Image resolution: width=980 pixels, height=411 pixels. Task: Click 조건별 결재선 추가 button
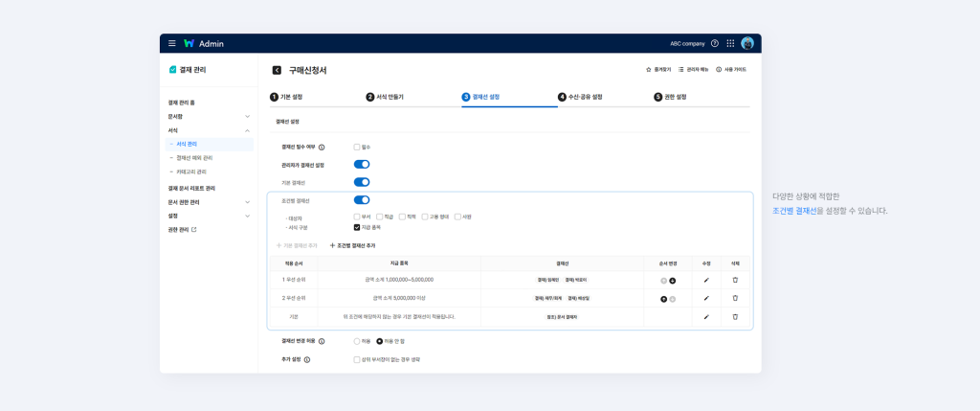click(x=352, y=246)
